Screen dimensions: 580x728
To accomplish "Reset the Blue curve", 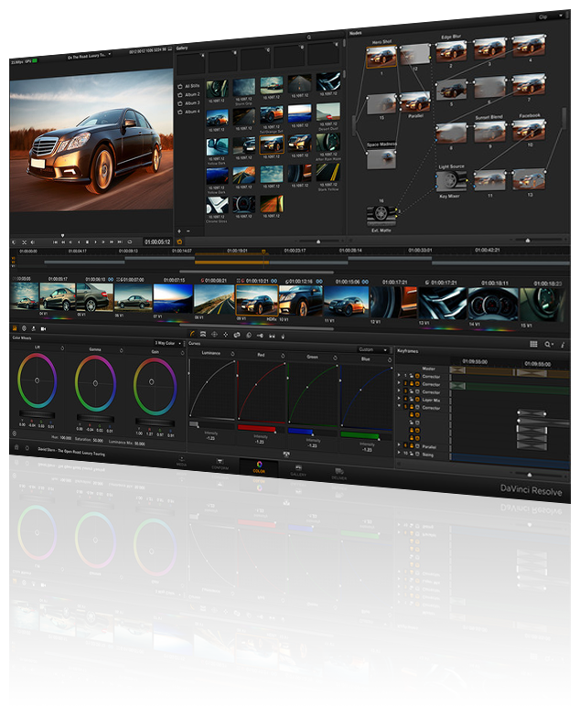I will [x=390, y=359].
